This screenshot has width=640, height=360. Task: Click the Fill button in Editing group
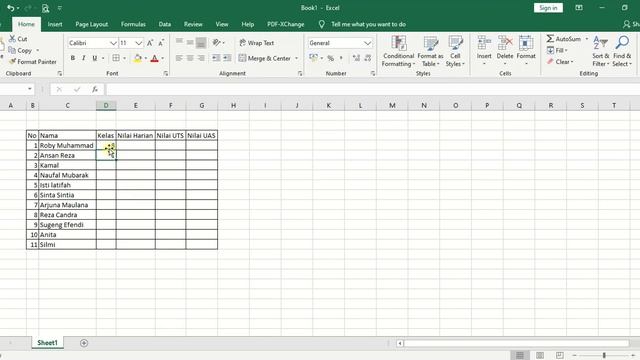coord(557,50)
